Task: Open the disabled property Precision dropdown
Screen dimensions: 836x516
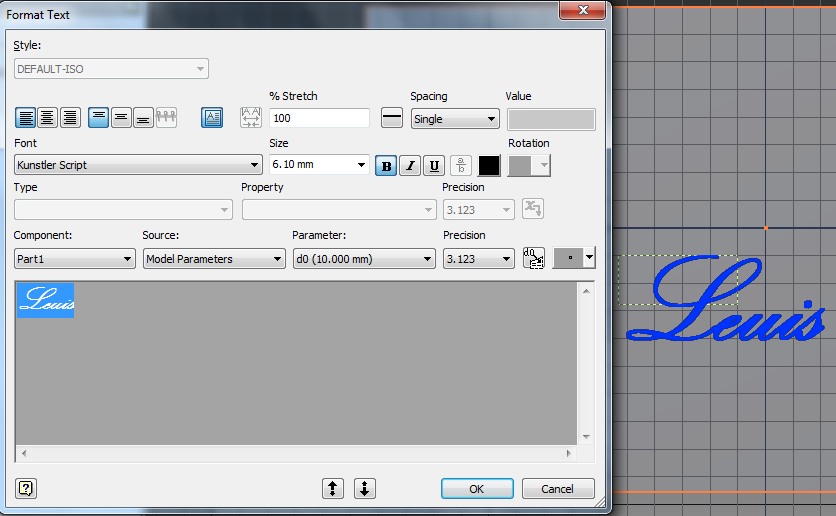Action: coord(479,209)
